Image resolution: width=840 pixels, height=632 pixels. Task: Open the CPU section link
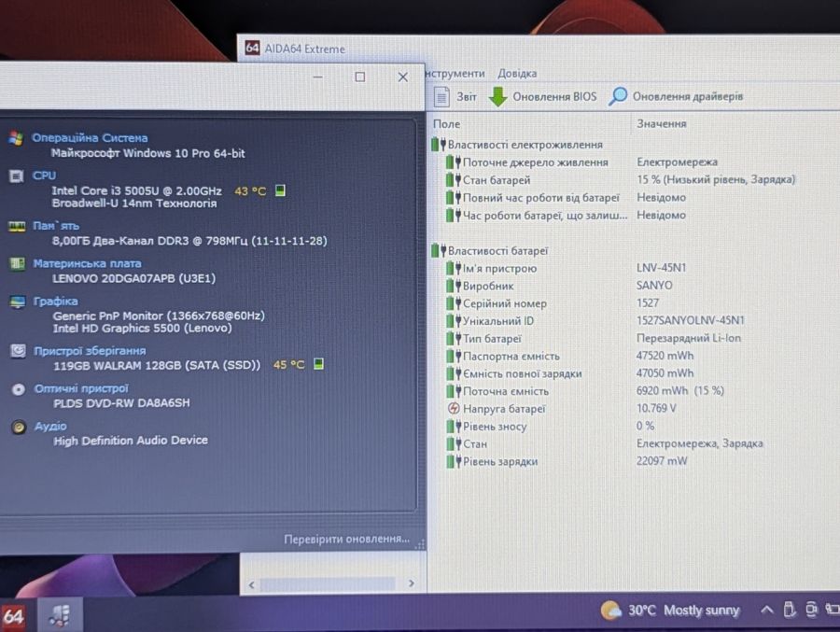44,176
